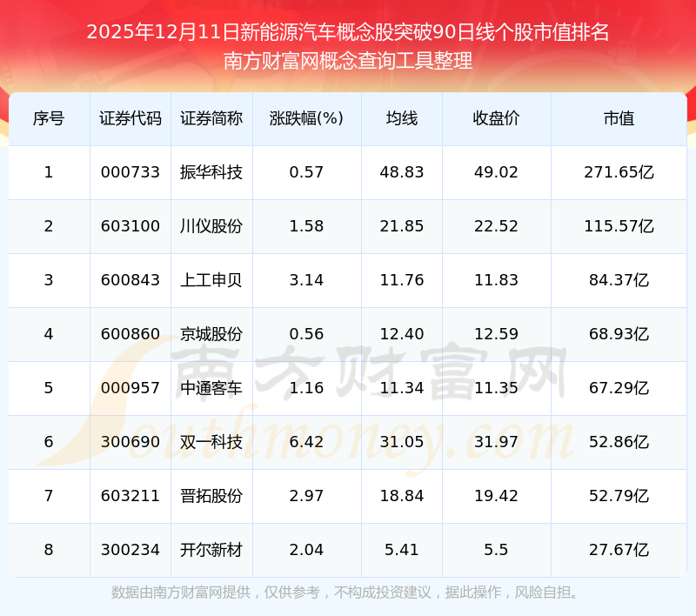This screenshot has width=696, height=616.
Task: Click average line value 11.76
Action: pyautogui.click(x=402, y=280)
